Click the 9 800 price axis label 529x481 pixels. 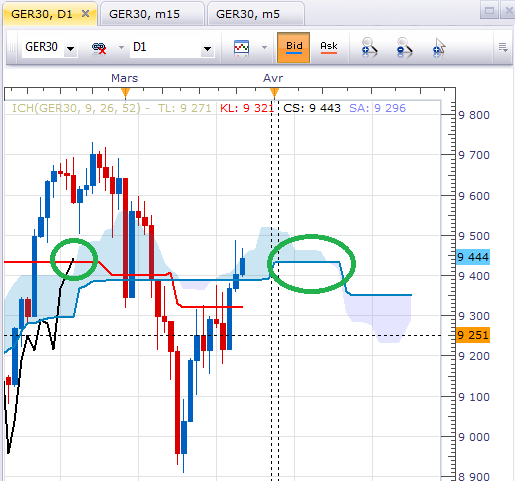tap(474, 115)
